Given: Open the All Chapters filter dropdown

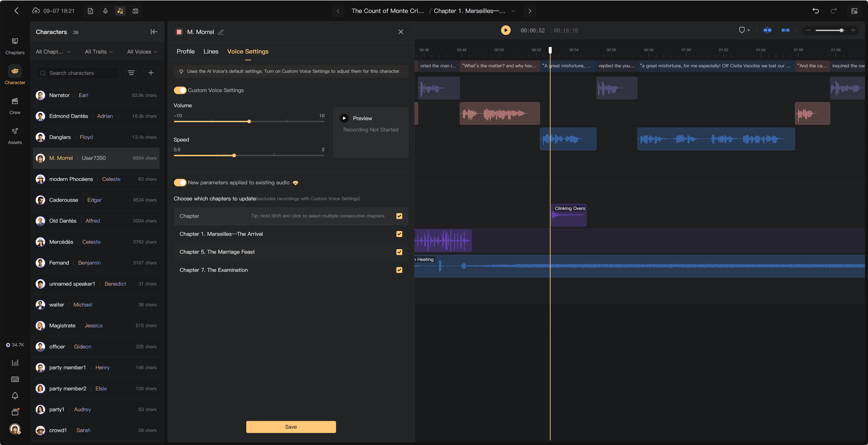Looking at the screenshot, I should 53,51.
